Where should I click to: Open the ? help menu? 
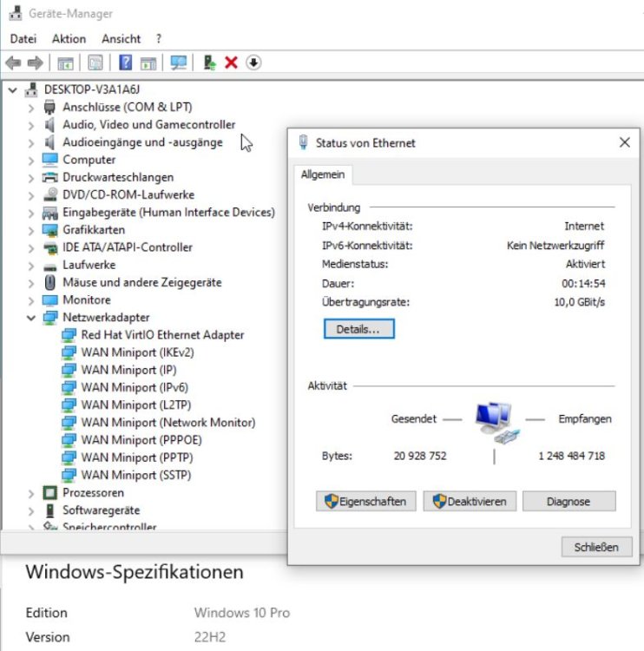(159, 38)
